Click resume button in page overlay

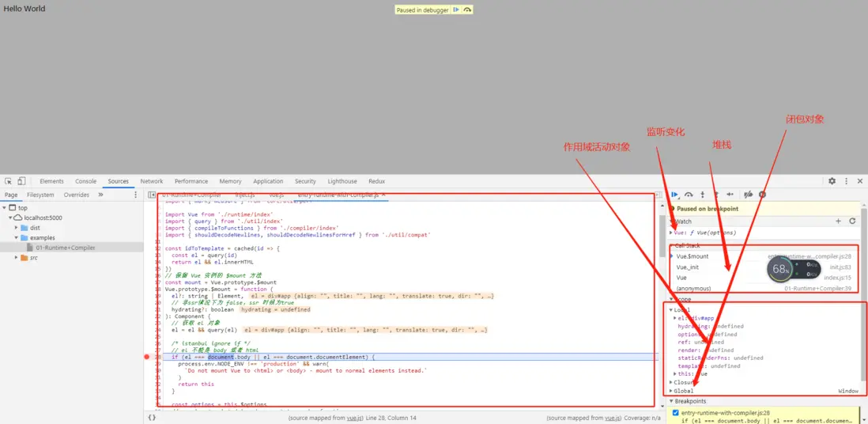[x=455, y=10]
